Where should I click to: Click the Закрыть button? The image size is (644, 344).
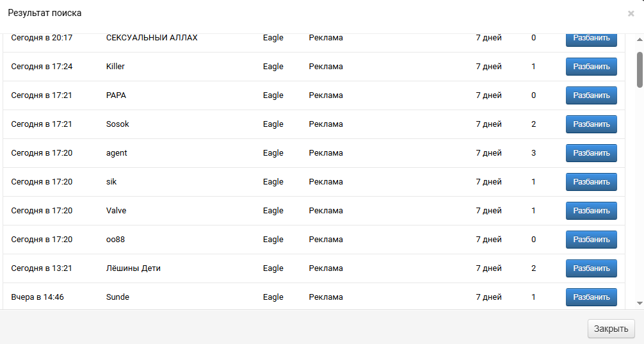click(x=611, y=329)
